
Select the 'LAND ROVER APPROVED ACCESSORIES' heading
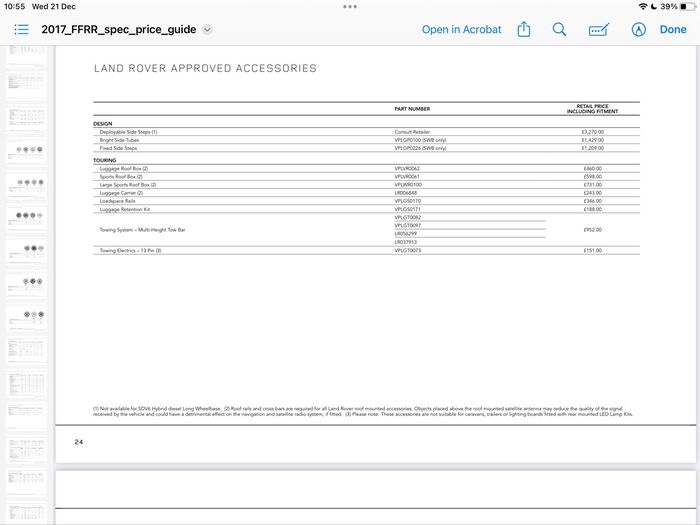click(x=205, y=68)
